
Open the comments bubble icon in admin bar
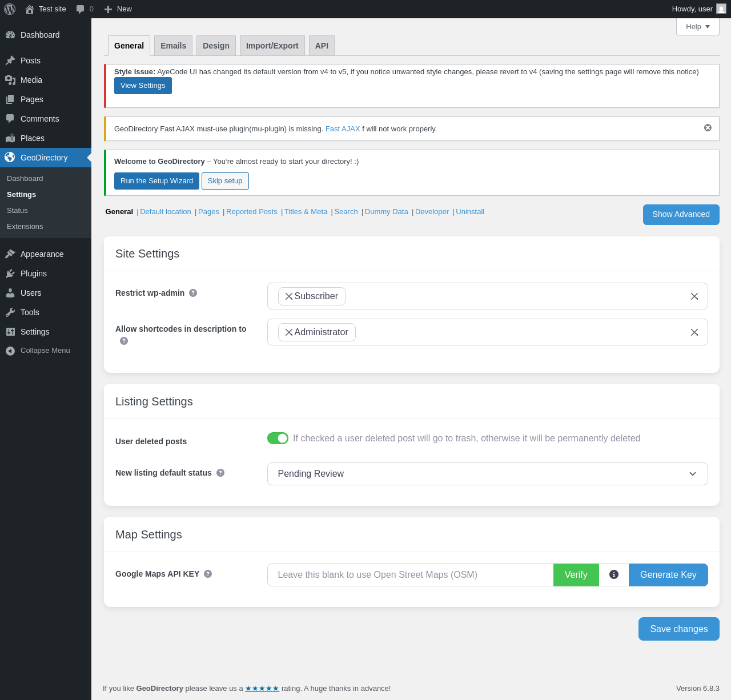coord(81,9)
